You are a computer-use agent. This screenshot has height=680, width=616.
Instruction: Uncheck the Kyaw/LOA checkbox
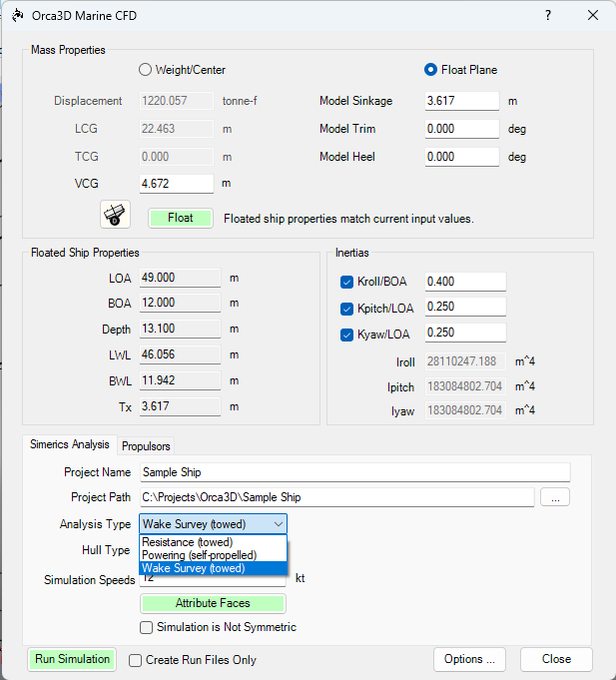tap(346, 335)
